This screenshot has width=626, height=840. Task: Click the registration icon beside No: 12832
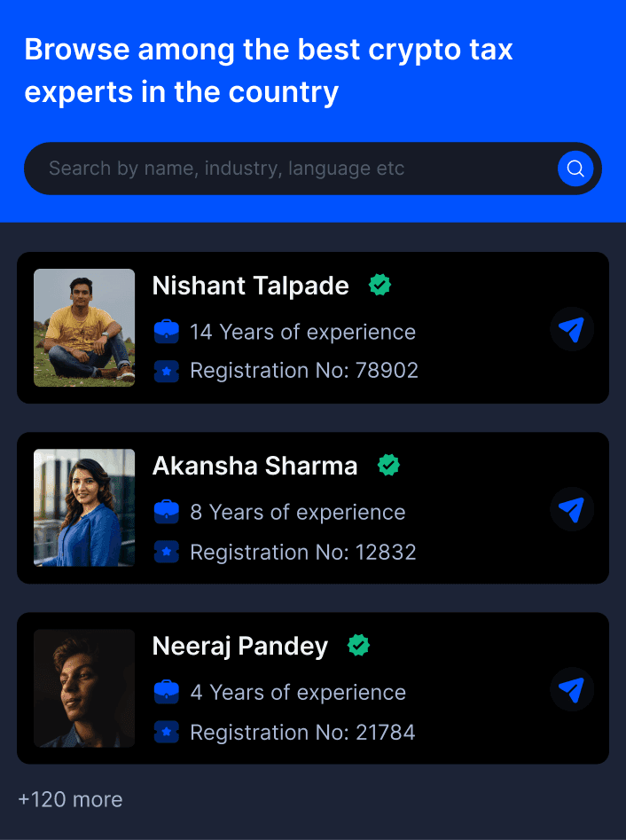tap(167, 552)
